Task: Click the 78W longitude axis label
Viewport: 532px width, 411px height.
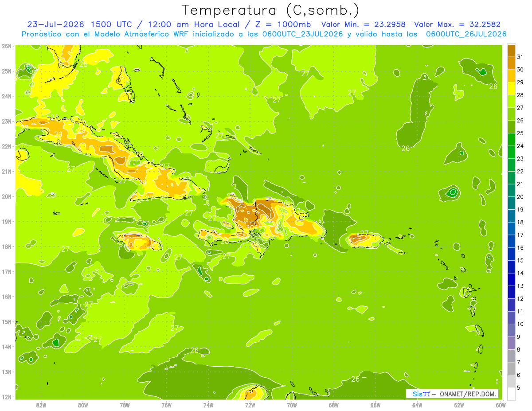Action: point(125,405)
